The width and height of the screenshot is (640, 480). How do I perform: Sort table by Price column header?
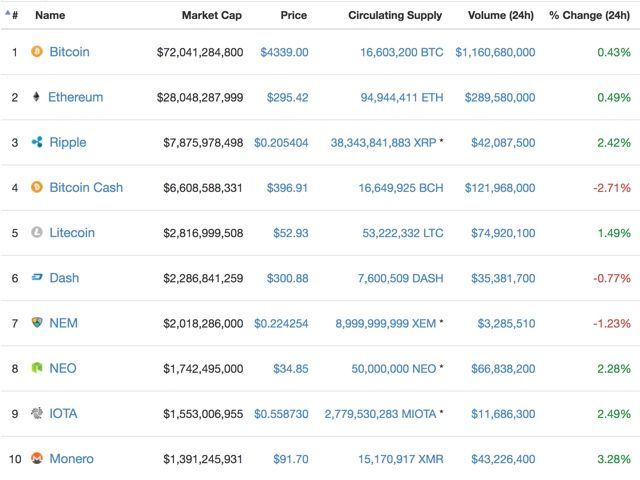pos(294,15)
